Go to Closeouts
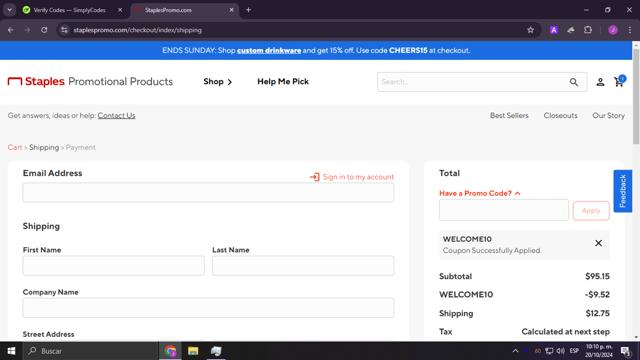640x360 pixels. pyautogui.click(x=560, y=116)
